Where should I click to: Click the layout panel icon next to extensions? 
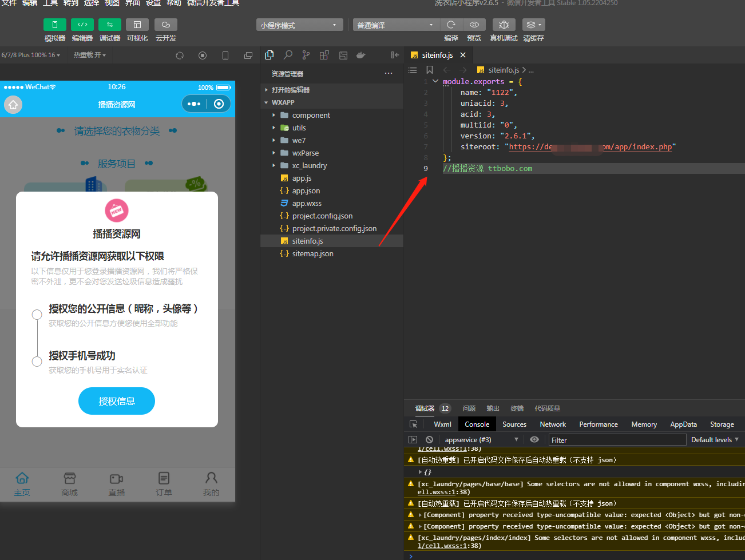343,55
